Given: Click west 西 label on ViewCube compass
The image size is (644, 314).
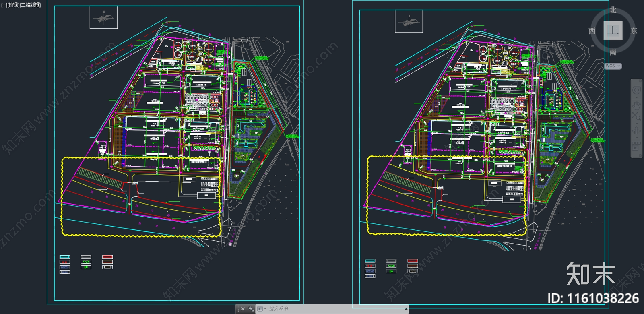Looking at the screenshot, I should tap(592, 31).
